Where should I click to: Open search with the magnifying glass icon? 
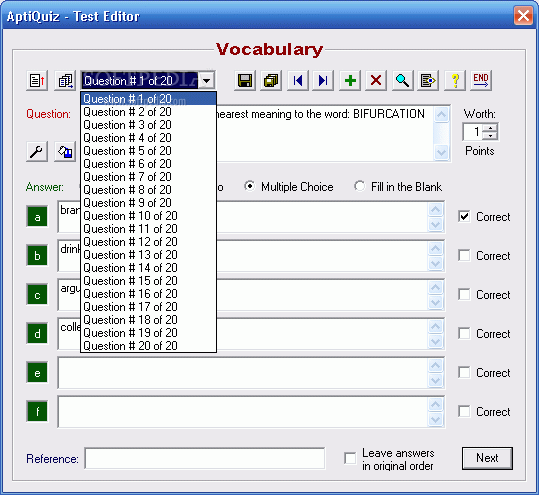[402, 81]
